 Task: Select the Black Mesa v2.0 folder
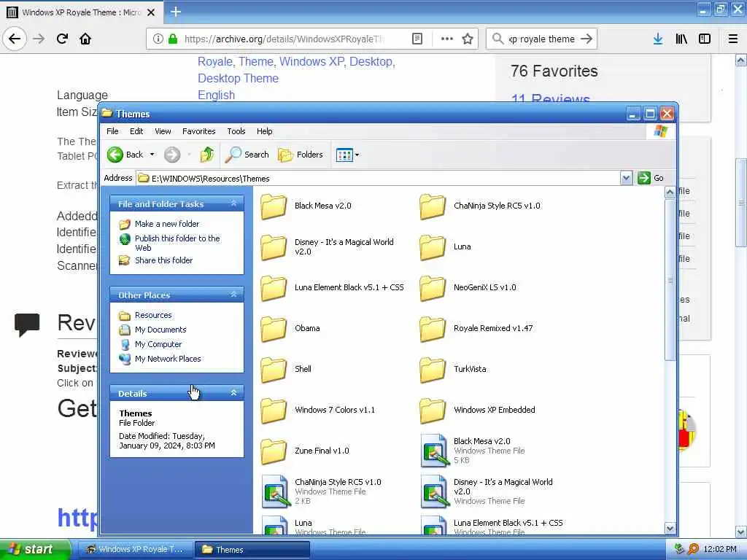306,206
